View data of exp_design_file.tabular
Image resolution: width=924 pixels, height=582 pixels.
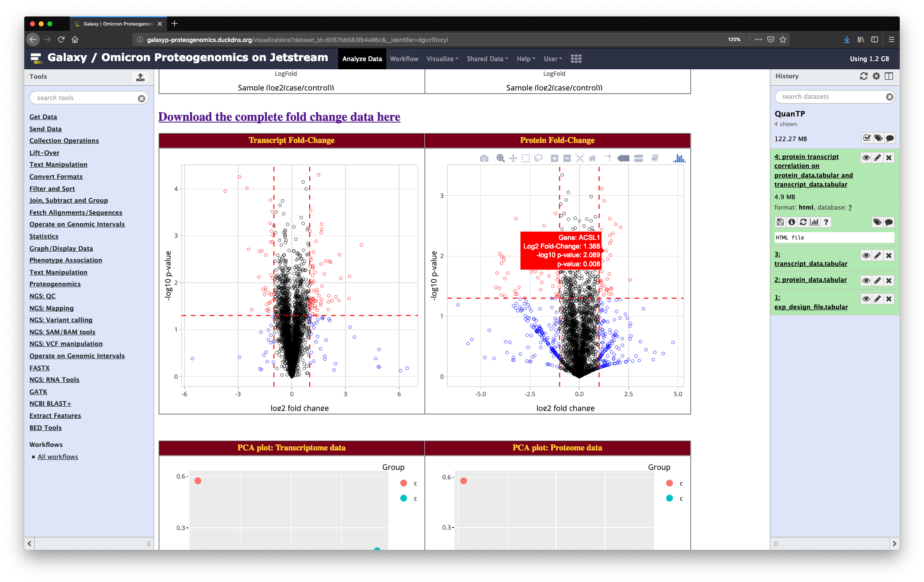coord(866,299)
